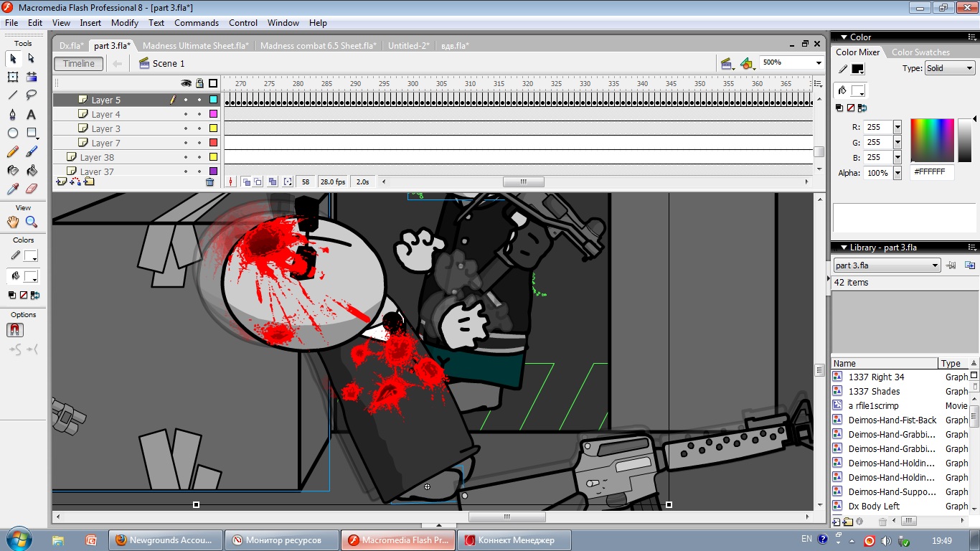Screen dimensions: 980x551
Task: Click Insert Layer icon below layers
Action: pyautogui.click(x=61, y=182)
